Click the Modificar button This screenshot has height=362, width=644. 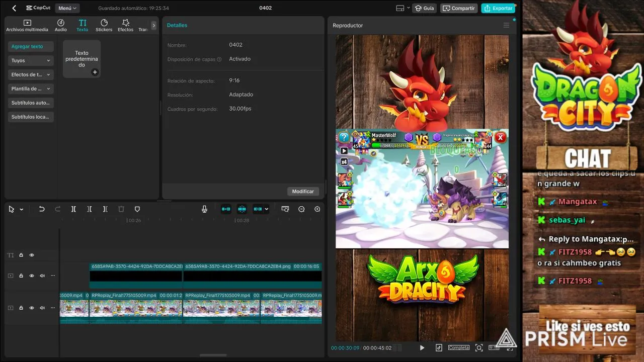click(x=303, y=191)
